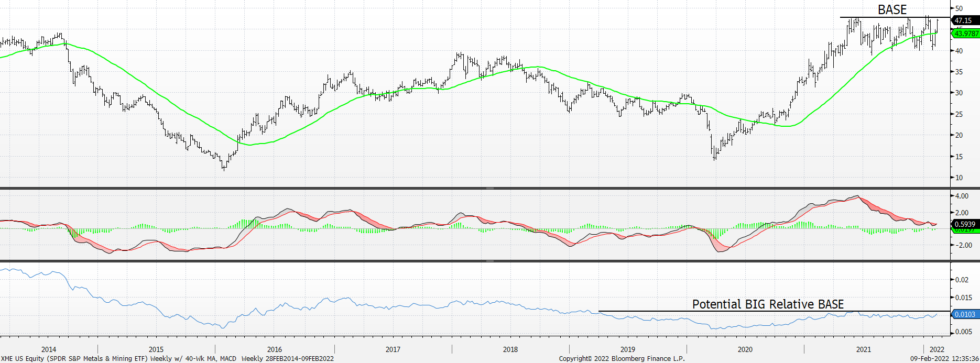Select the Potential BIG Relative BASE annotation
Viewport: 980px width, 363px height.
(x=768, y=304)
